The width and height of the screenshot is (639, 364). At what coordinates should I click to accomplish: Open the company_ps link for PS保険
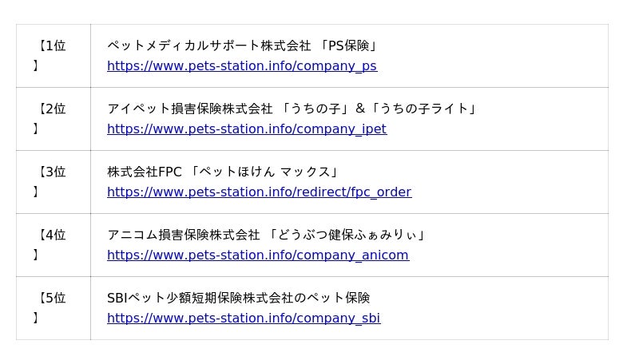241,66
